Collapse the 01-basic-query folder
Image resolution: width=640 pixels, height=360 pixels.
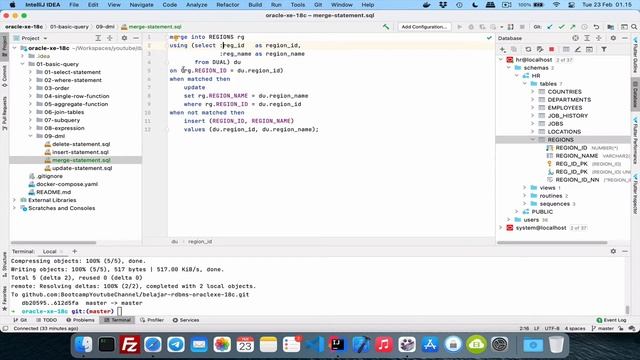(22, 64)
